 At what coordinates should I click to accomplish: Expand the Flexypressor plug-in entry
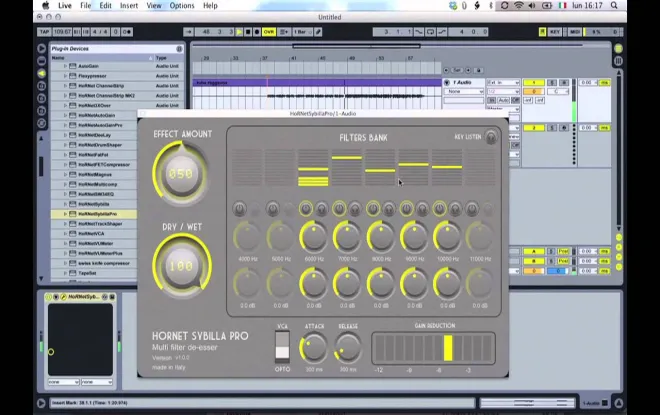pos(65,76)
